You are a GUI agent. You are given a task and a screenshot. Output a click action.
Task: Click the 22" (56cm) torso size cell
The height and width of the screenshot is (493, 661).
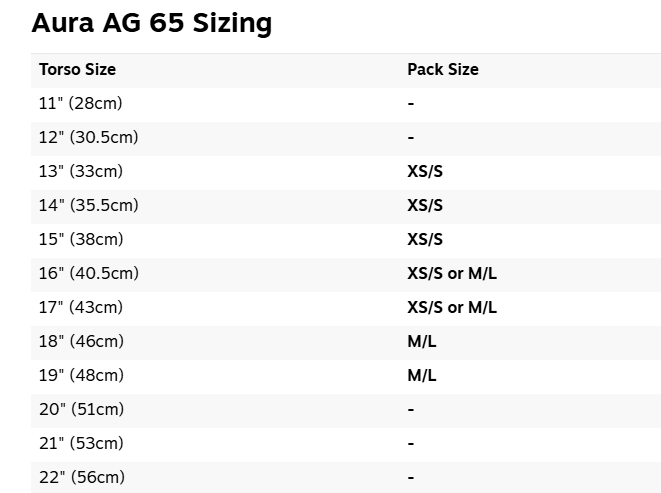click(x=81, y=477)
